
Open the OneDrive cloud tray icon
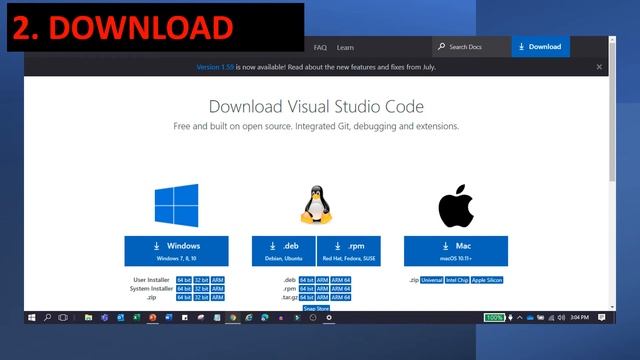[530, 318]
